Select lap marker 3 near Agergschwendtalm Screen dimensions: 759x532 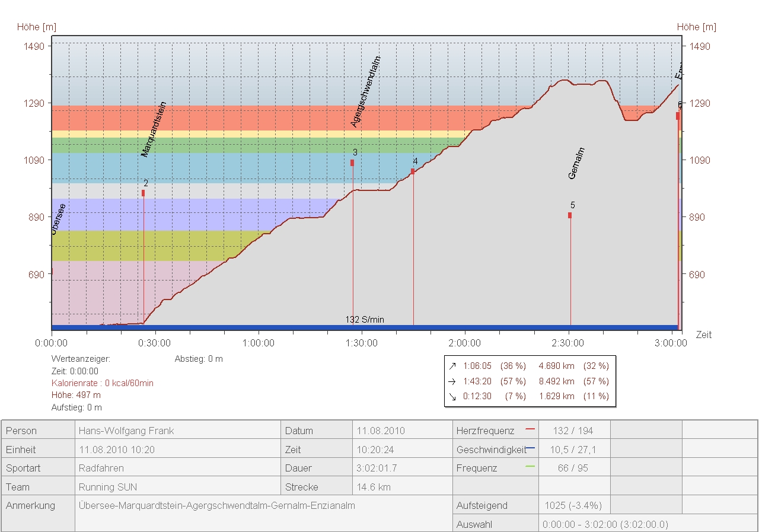(352, 163)
